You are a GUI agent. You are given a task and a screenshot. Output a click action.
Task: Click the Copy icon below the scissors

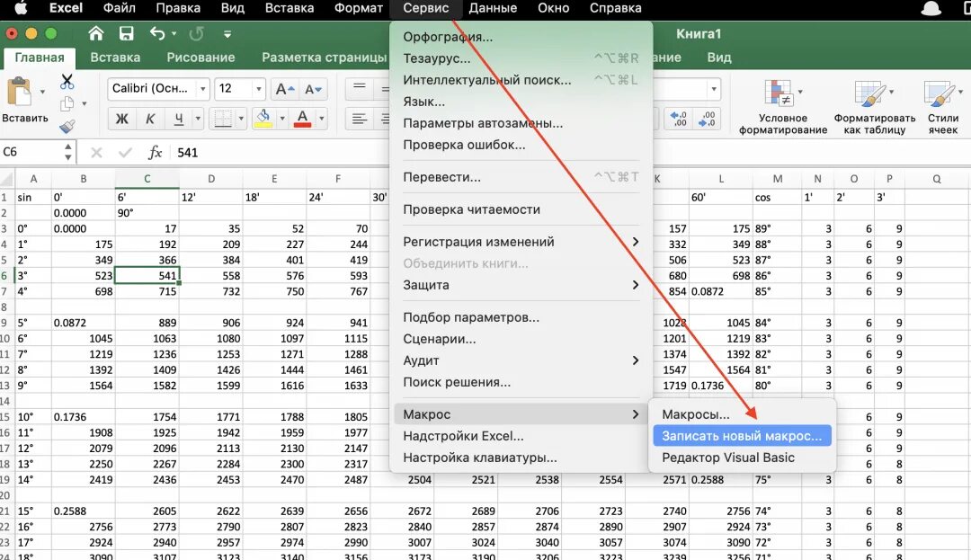(66, 103)
